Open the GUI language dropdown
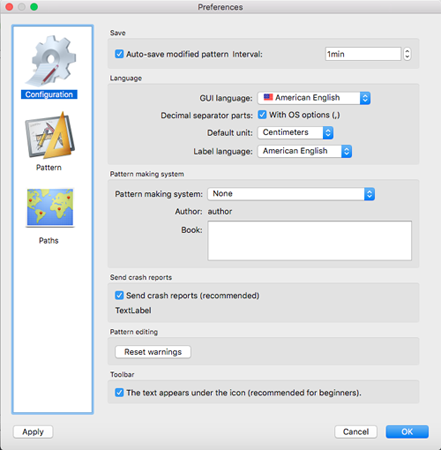Viewport: 441px width, 450px height. click(314, 98)
